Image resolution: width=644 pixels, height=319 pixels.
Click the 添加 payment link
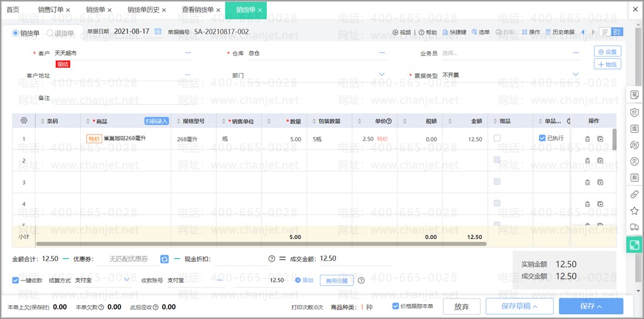tap(305, 281)
